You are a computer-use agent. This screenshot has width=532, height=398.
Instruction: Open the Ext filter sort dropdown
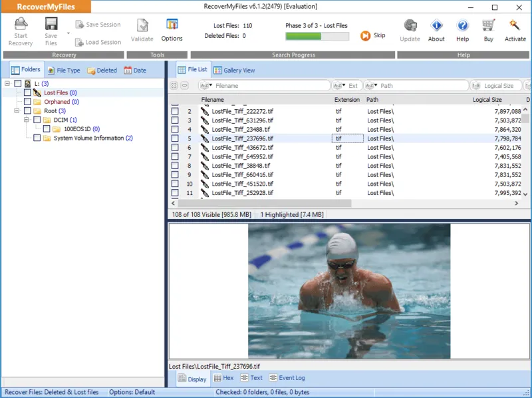click(339, 86)
